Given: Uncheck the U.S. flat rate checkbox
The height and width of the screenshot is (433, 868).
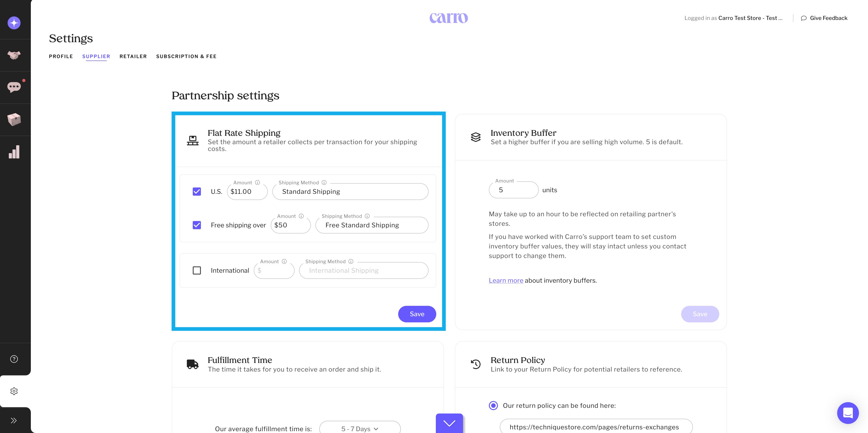Looking at the screenshot, I should (x=197, y=192).
